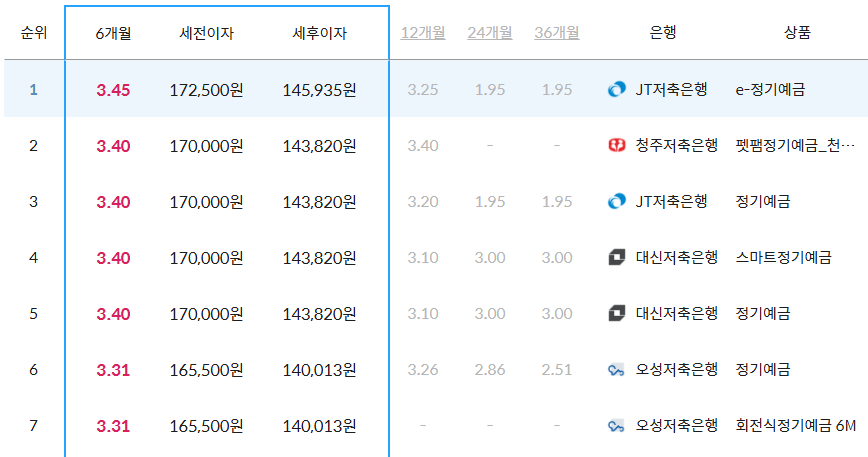Click 165,500원 in the rank 6 row
The image size is (868, 457).
click(x=206, y=370)
